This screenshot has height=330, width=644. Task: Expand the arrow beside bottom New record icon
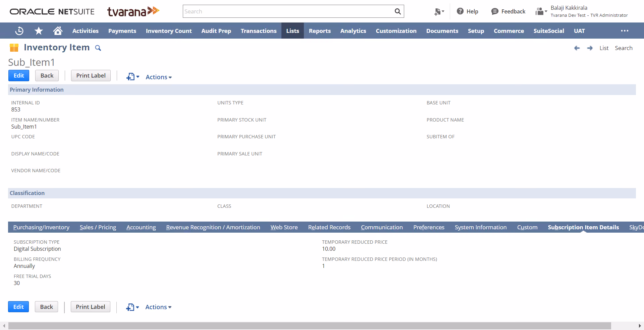(x=138, y=307)
